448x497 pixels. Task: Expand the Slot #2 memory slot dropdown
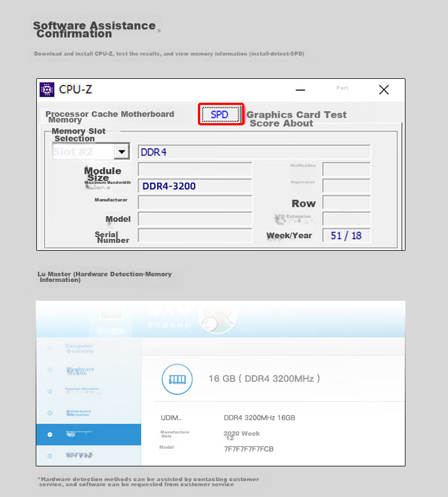tap(122, 151)
